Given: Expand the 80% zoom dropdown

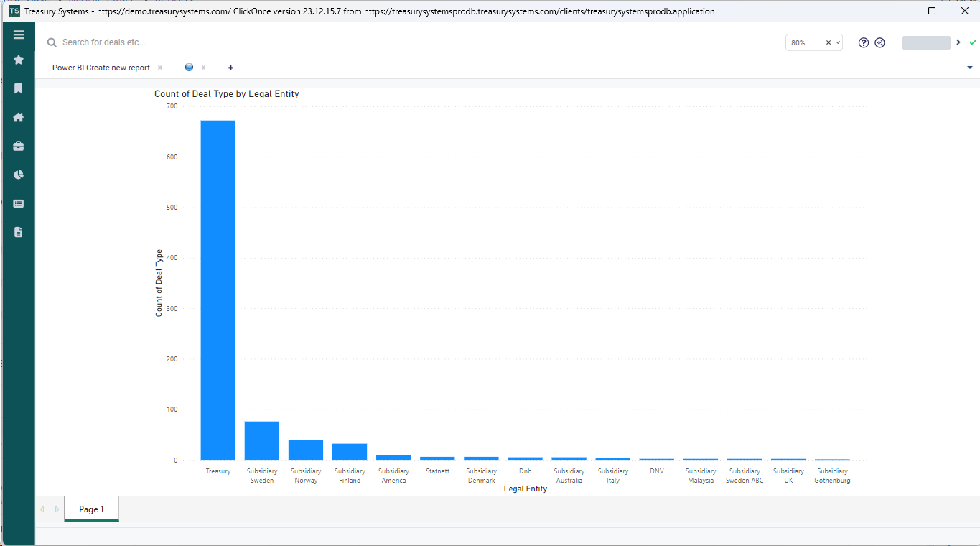Looking at the screenshot, I should coord(838,42).
